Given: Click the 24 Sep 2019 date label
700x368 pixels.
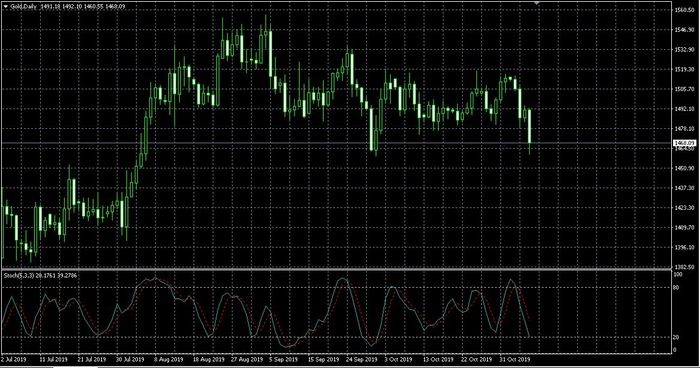Looking at the screenshot, I should pos(361,359).
